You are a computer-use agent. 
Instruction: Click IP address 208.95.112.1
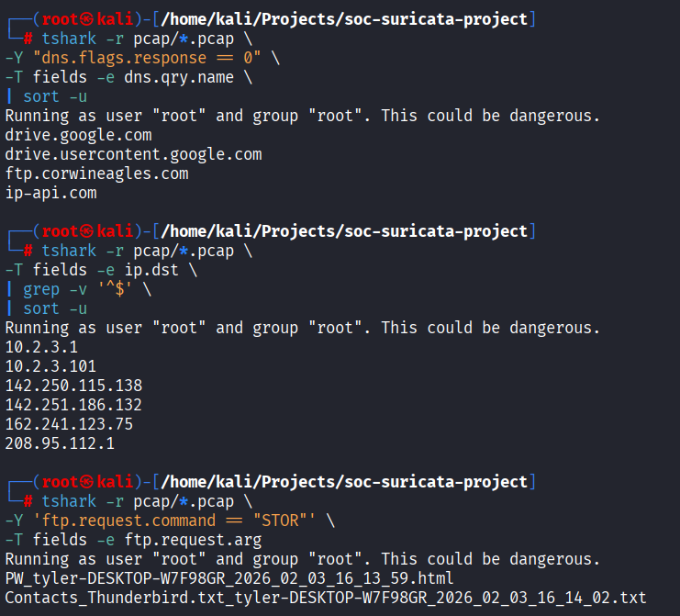tap(60, 443)
